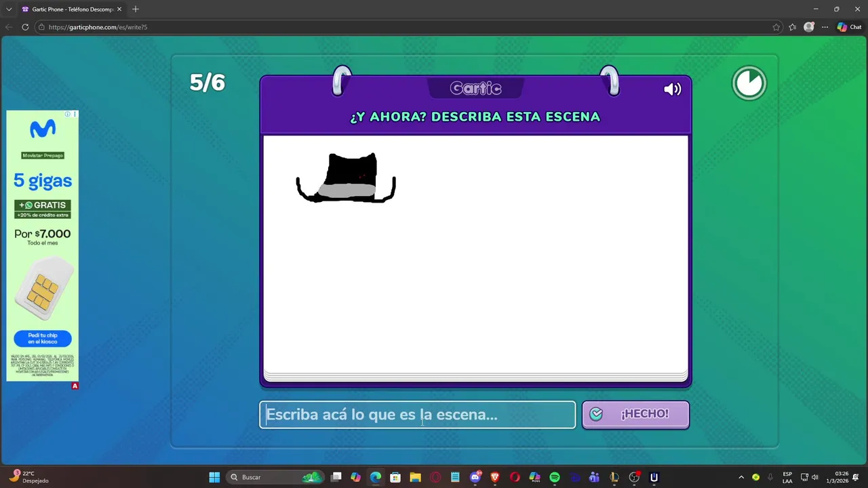Close the Gartic Phone tab
The image size is (868, 488).
coord(119,9)
